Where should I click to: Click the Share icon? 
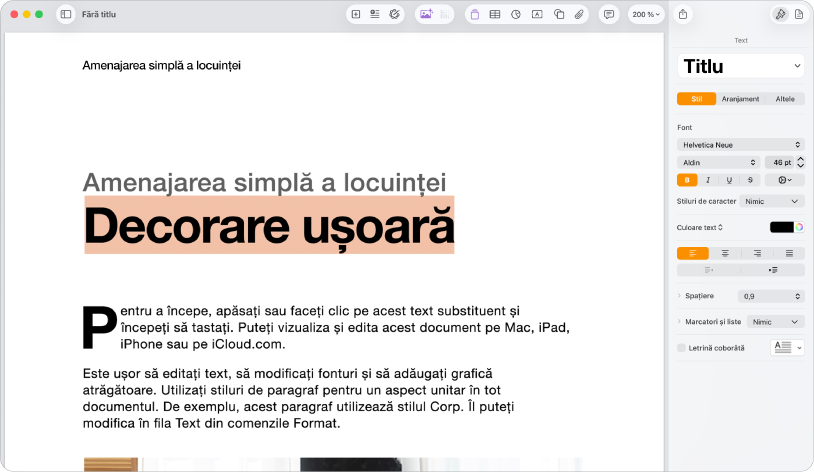click(683, 15)
